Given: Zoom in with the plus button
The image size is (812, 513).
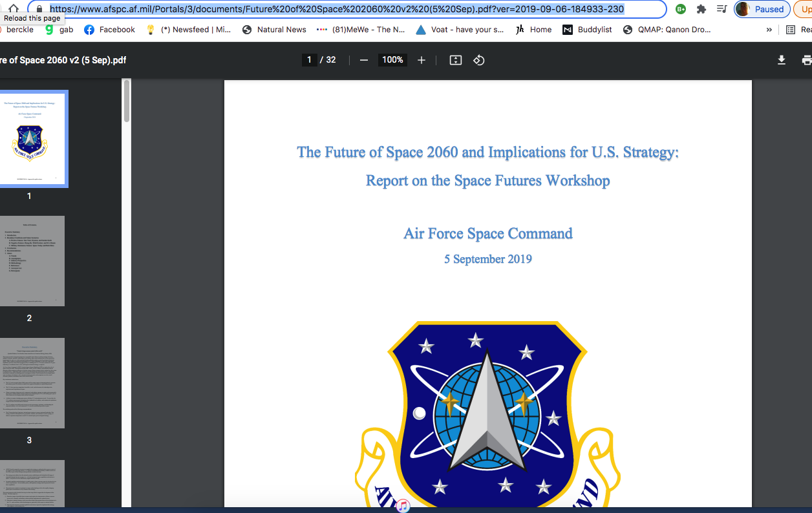Looking at the screenshot, I should click(x=422, y=60).
